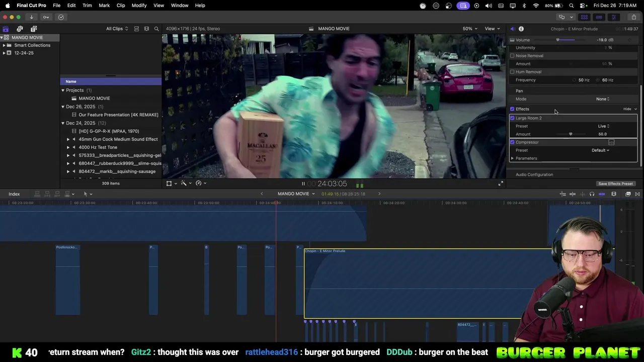Open the File menu

57,6
